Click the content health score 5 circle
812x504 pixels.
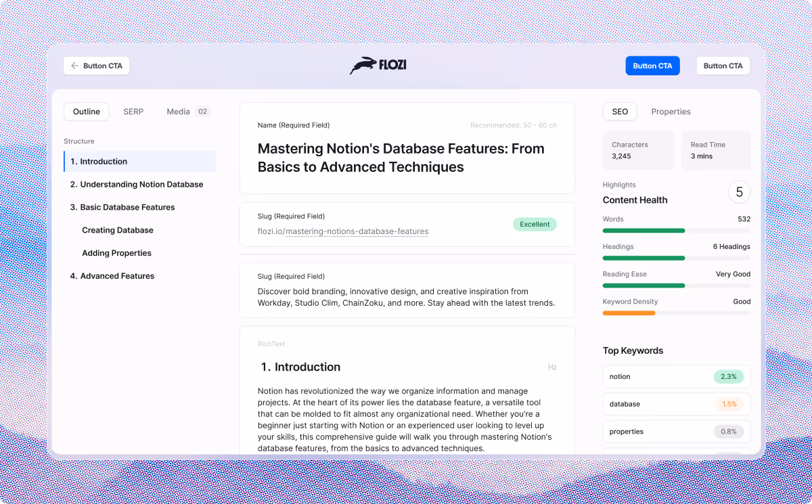pos(739,192)
